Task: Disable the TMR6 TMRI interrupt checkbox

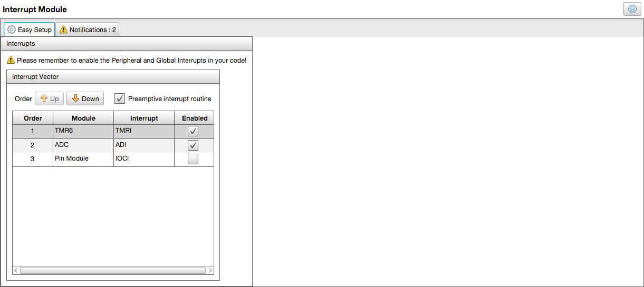Action: (193, 131)
